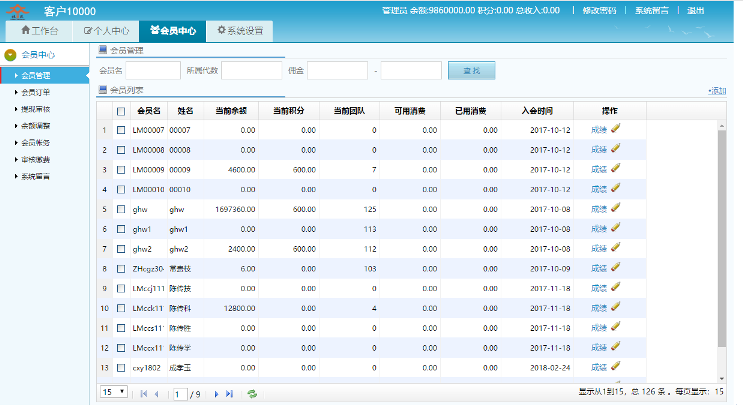Click the scrollbar down arrow of table
Screen dimensions: 743x414
pyautogui.click(x=722, y=378)
